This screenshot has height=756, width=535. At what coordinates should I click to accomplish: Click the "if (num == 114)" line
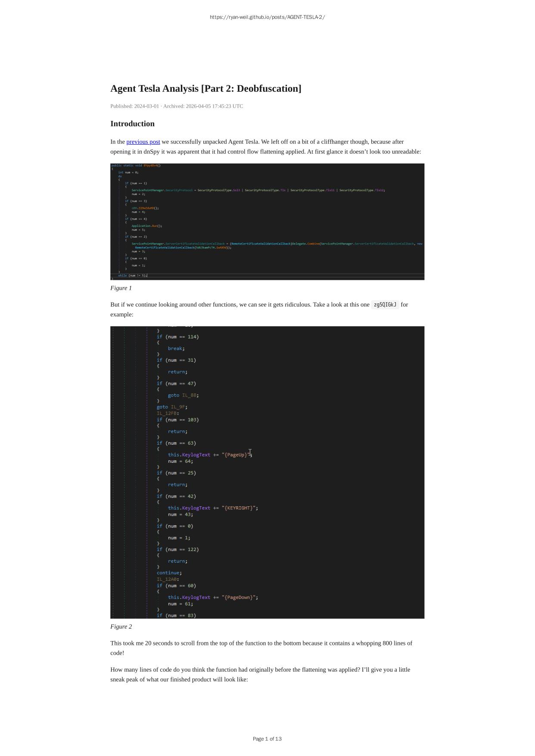(177, 337)
